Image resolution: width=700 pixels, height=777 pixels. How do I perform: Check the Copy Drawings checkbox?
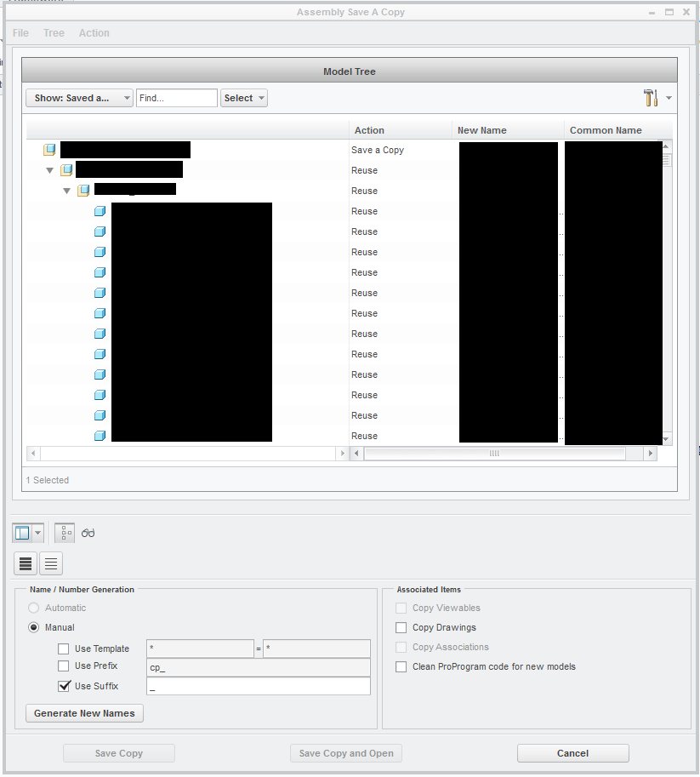pyautogui.click(x=400, y=627)
